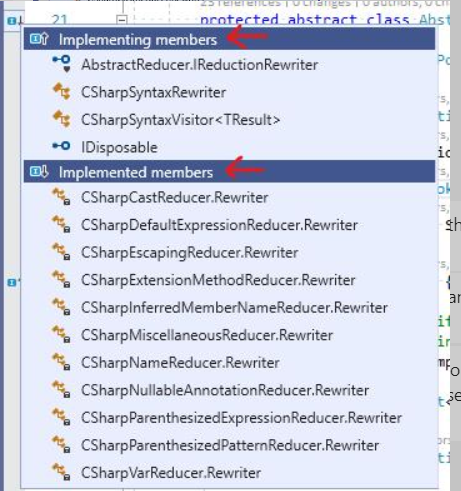This screenshot has width=461, height=491.
Task: Click the 'protected abstract class' code text
Action: click(x=305, y=20)
